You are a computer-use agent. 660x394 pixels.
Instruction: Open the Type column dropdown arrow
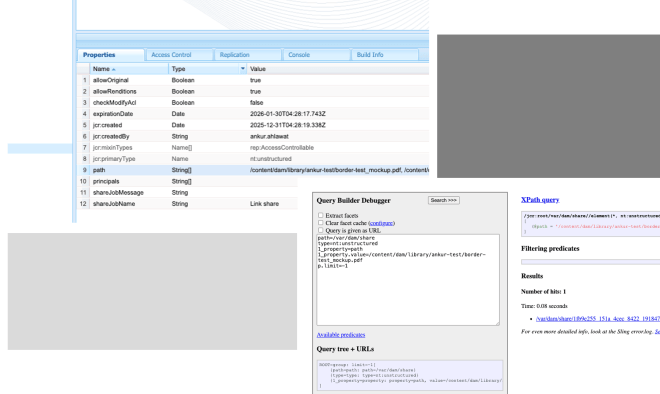point(242,69)
